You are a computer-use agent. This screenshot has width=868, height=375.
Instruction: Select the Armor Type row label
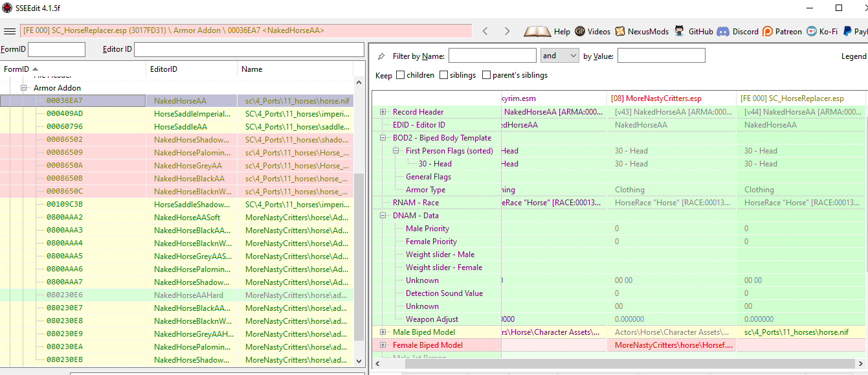point(425,190)
